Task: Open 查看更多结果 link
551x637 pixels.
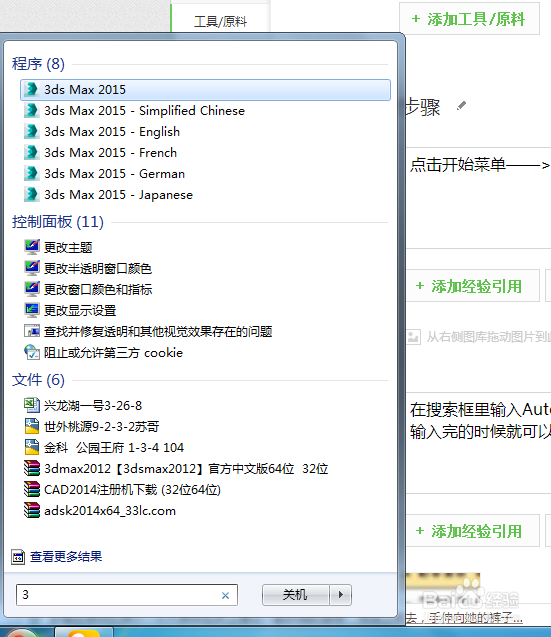Action: point(66,557)
